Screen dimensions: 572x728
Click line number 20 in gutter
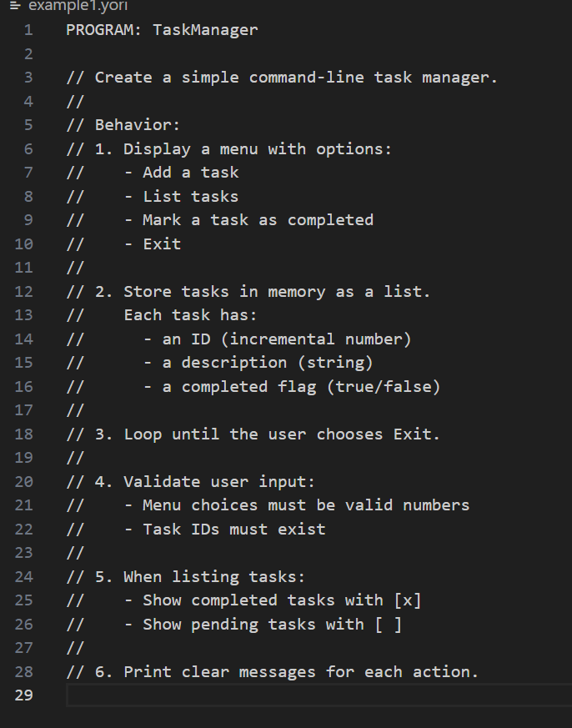tap(24, 482)
